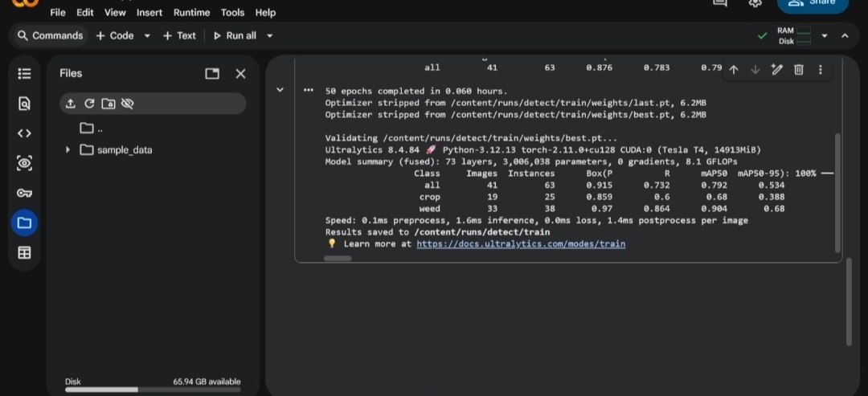Open the Table of contents sidebar icon
The height and width of the screenshot is (396, 868).
click(x=24, y=74)
